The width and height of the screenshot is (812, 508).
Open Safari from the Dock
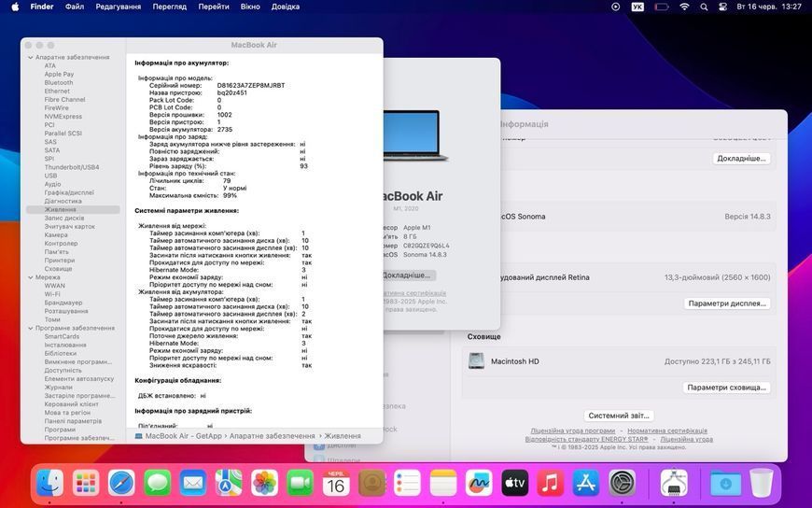click(x=121, y=484)
